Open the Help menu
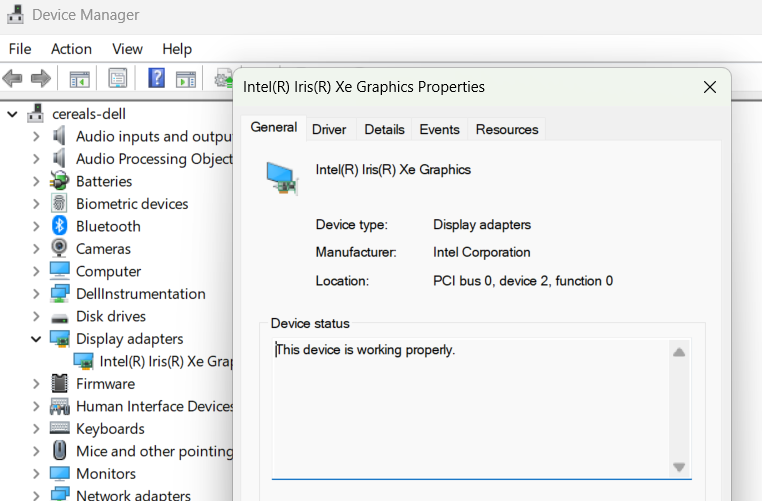Viewport: 762px width, 501px height. 177,49
